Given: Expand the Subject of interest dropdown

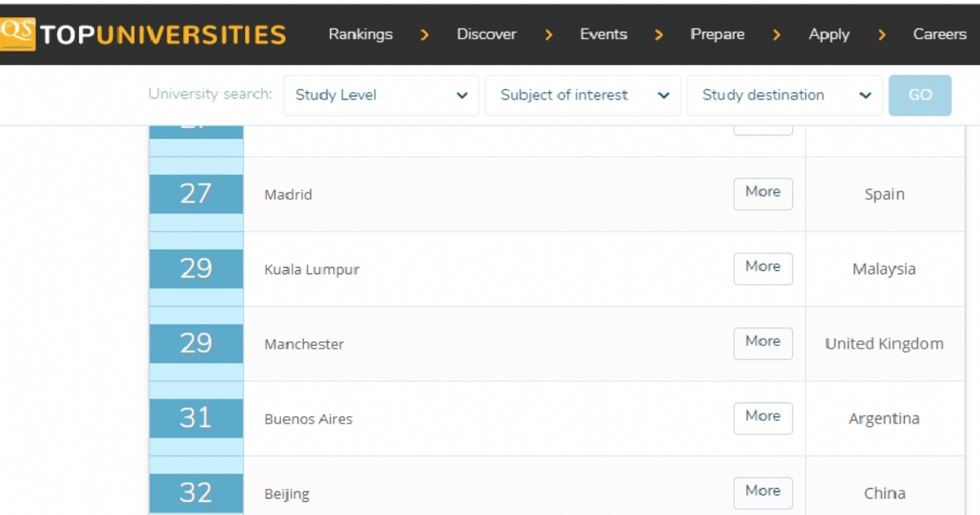Looking at the screenshot, I should coord(583,95).
